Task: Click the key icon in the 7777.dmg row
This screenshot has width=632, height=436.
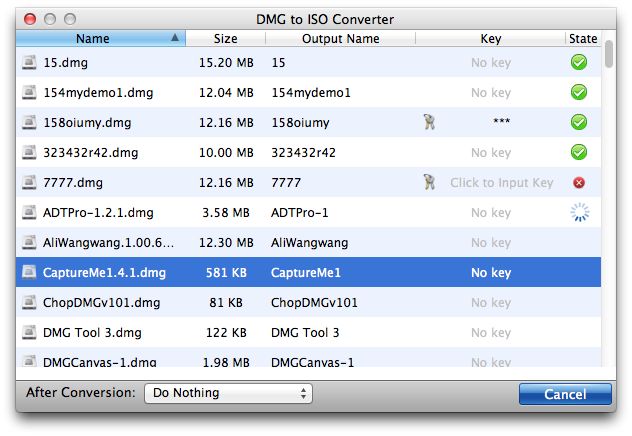Action: tap(429, 182)
